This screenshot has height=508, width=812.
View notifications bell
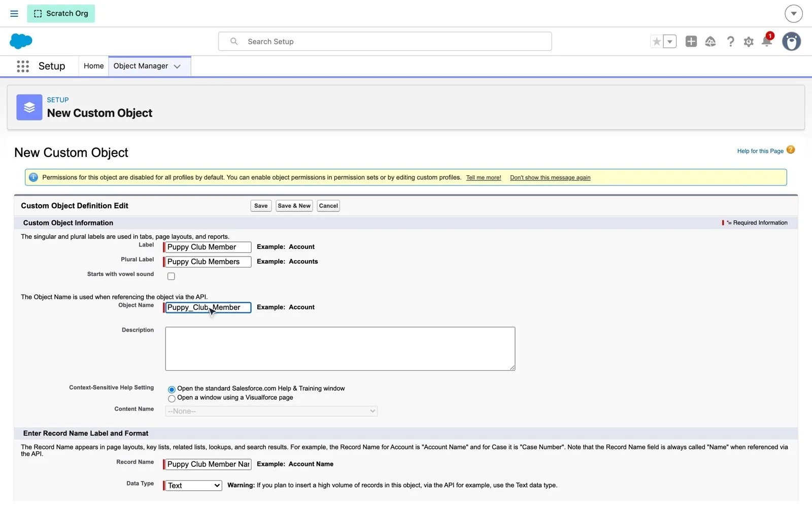[767, 41]
